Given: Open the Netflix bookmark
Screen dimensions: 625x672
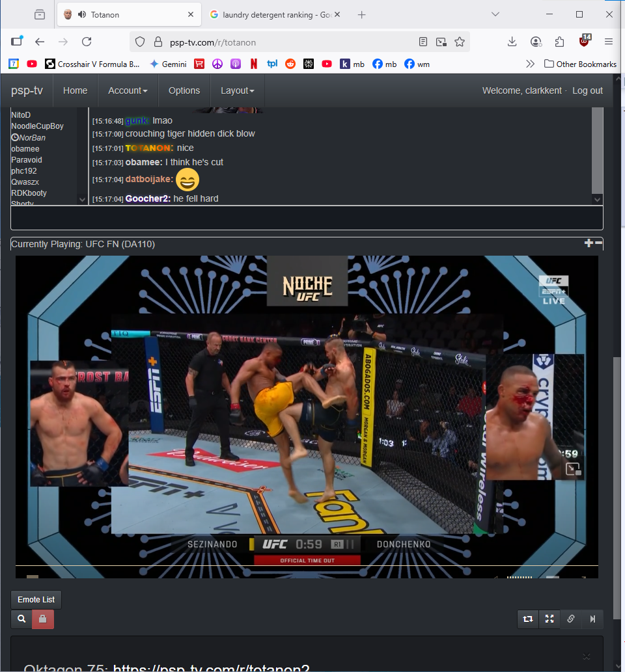Looking at the screenshot, I should coord(254,64).
